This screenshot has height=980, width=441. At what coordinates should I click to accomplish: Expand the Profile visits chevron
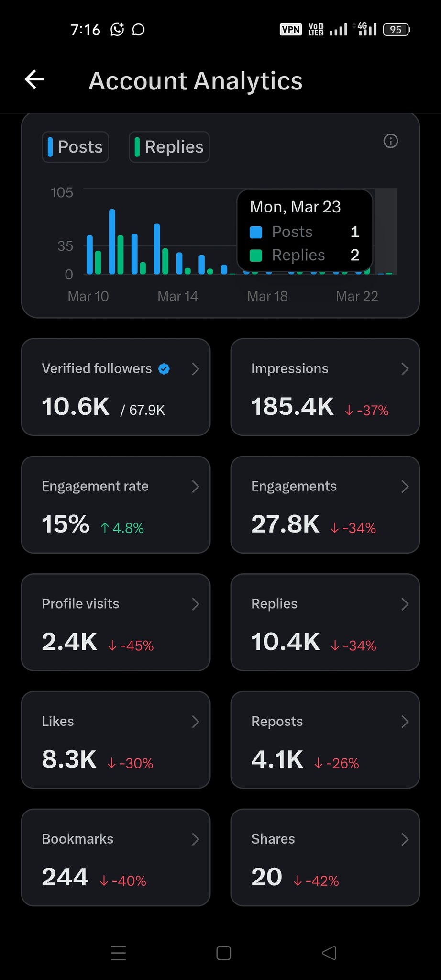pyautogui.click(x=195, y=604)
